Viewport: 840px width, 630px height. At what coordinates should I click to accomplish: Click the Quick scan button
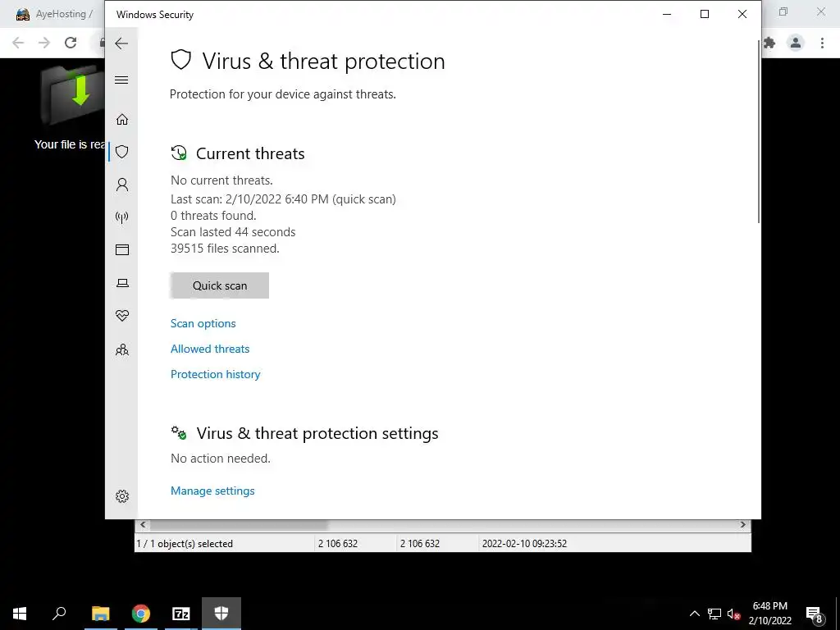click(220, 285)
